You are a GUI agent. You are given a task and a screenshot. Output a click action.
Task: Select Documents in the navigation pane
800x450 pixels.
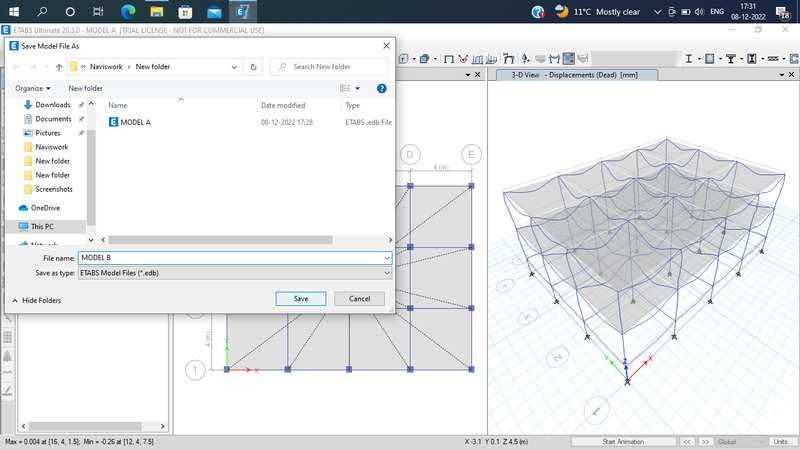(x=53, y=119)
